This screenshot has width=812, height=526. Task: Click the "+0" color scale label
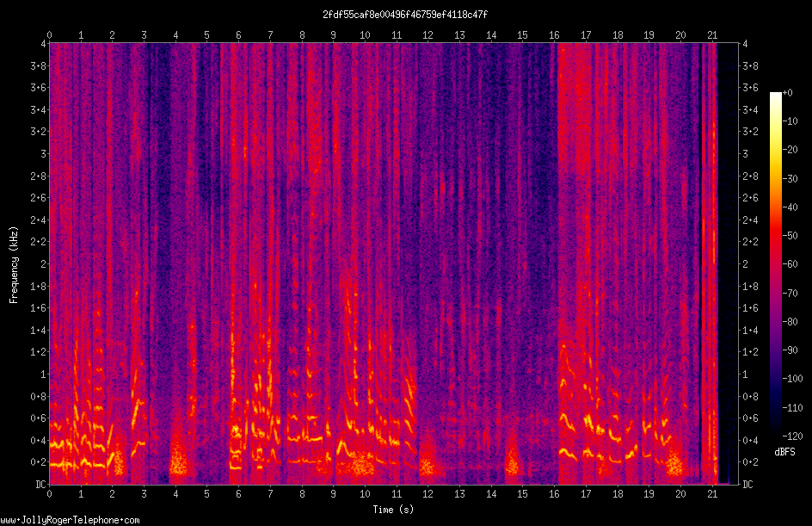click(788, 93)
